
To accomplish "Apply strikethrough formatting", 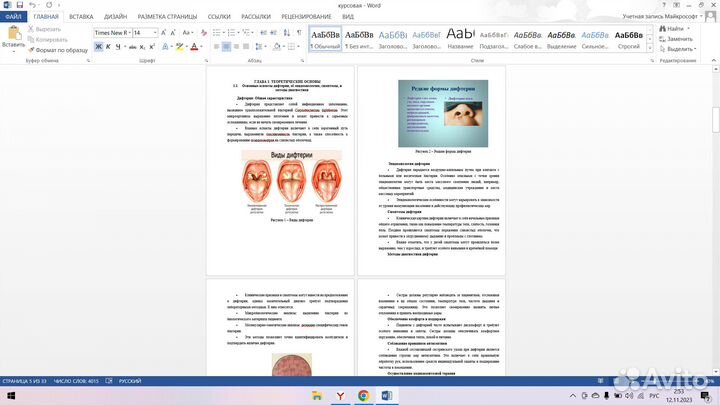I will [x=132, y=47].
